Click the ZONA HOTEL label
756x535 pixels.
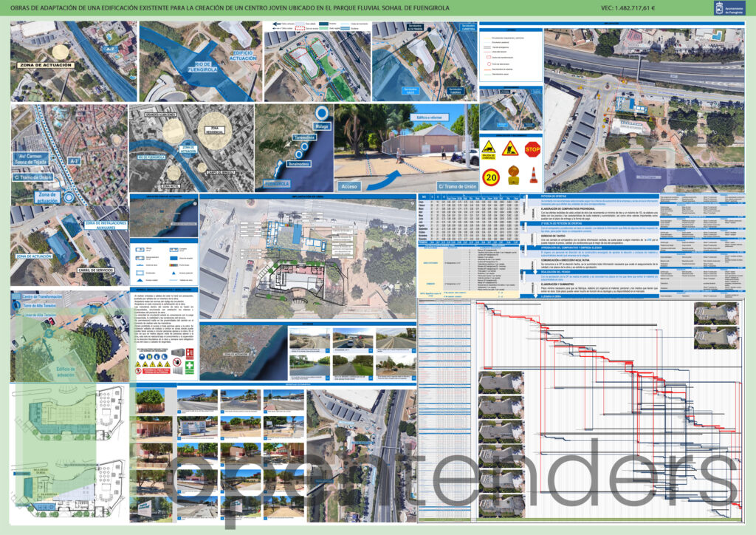(171, 185)
